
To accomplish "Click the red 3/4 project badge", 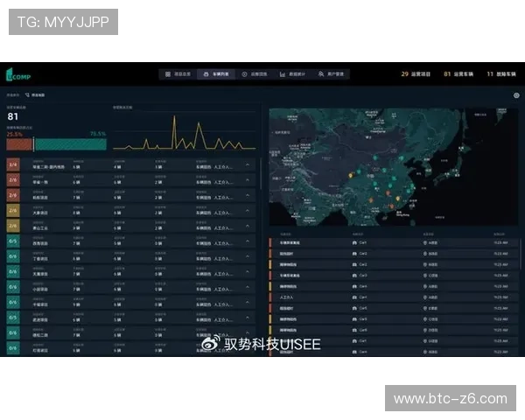I will [x=13, y=164].
